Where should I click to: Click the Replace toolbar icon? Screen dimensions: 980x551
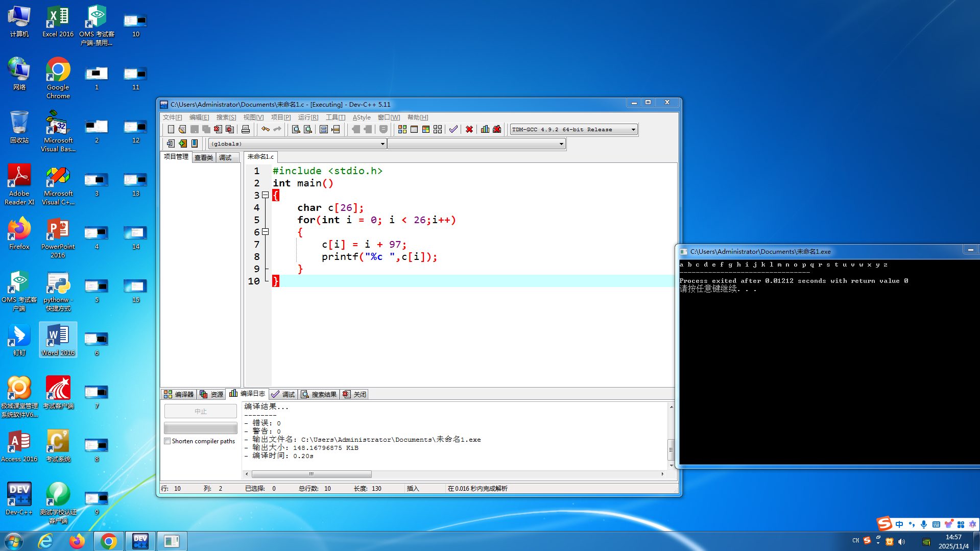click(308, 130)
